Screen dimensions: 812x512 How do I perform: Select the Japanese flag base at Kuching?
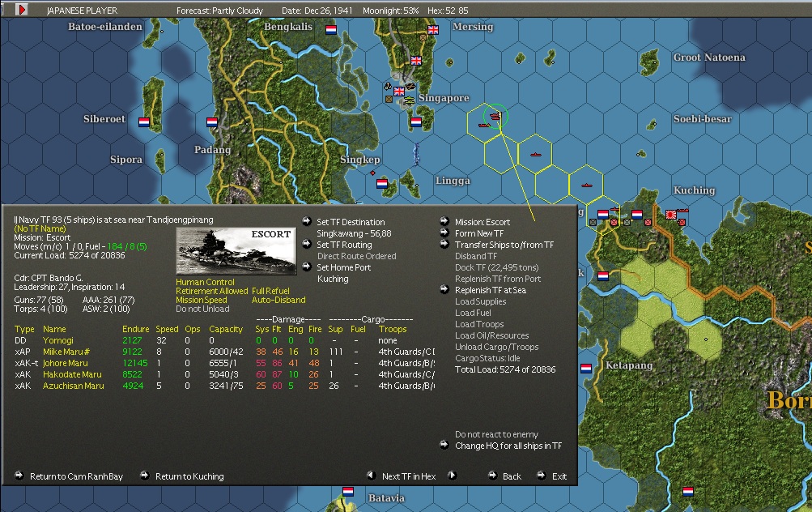coord(671,215)
